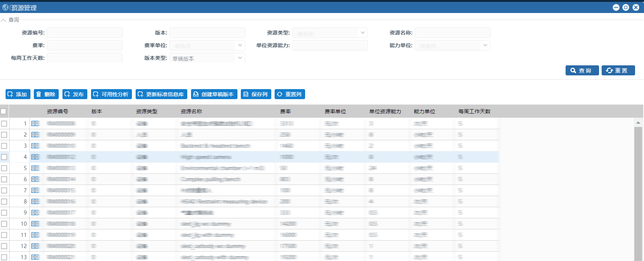Click 重置列 reset columns button

(289, 94)
